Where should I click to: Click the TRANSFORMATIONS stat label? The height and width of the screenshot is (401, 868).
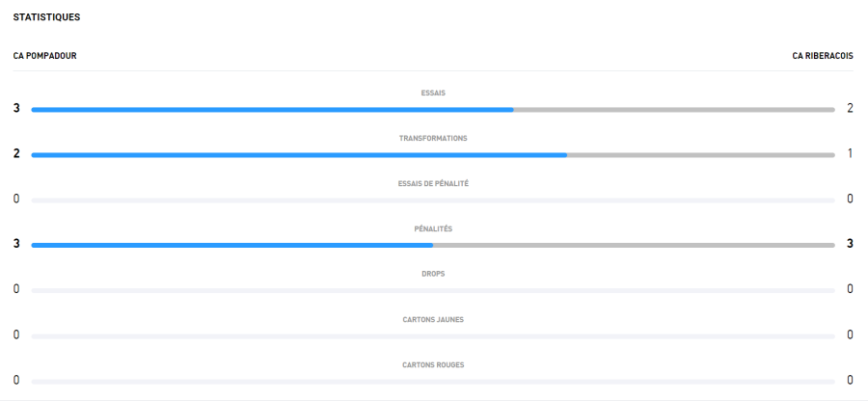point(433,139)
